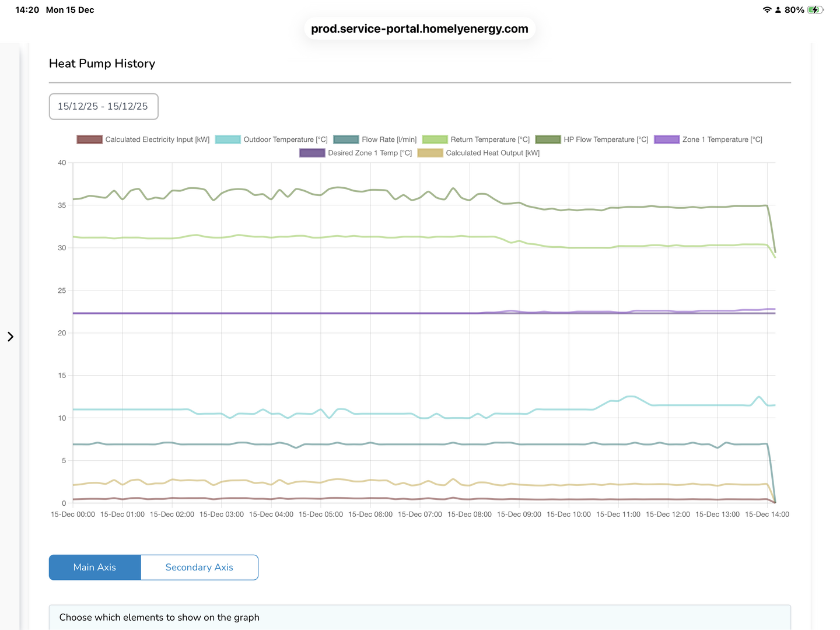Hide the Outdoor Temperature series in legend
Viewport: 840px width, 630px height.
click(228, 139)
